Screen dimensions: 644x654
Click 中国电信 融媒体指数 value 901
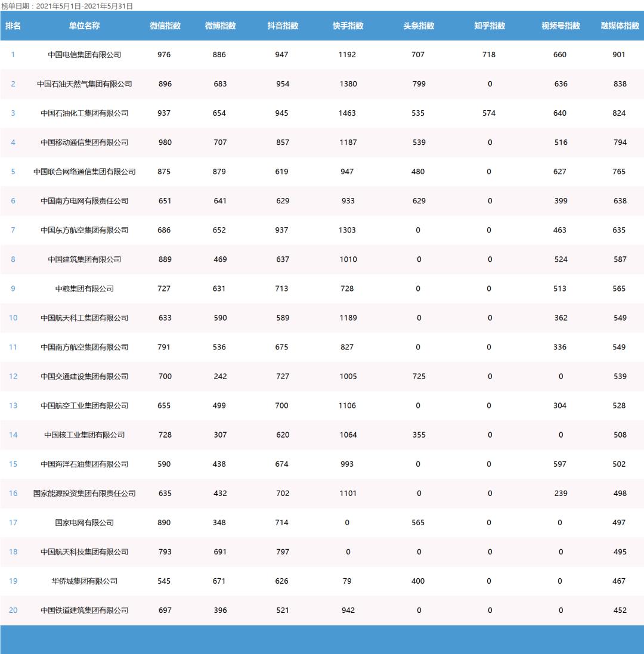point(619,55)
